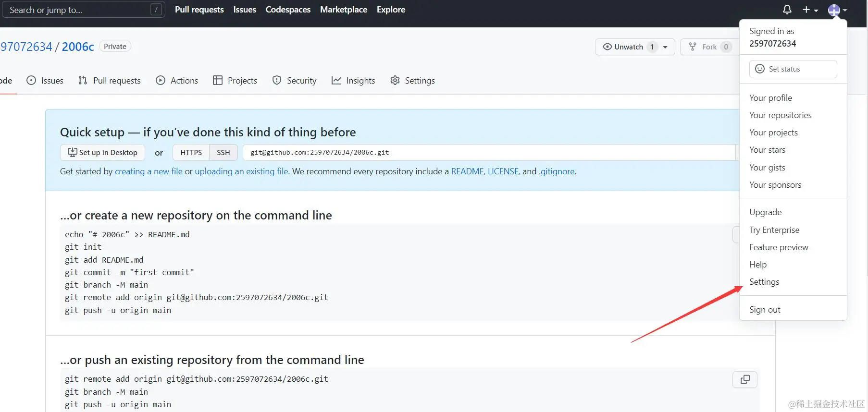Open the Projects tab

235,81
